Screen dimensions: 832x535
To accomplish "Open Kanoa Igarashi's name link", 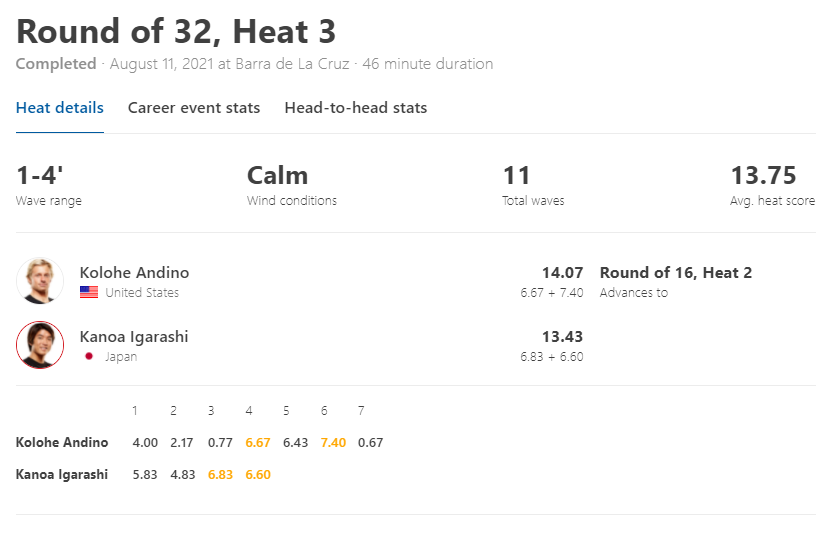I will point(134,337).
